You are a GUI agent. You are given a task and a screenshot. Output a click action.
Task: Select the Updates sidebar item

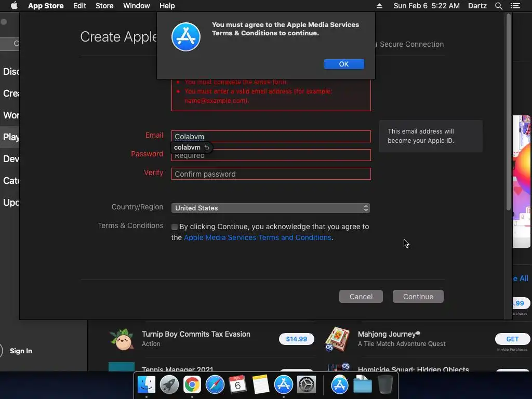click(x=10, y=202)
